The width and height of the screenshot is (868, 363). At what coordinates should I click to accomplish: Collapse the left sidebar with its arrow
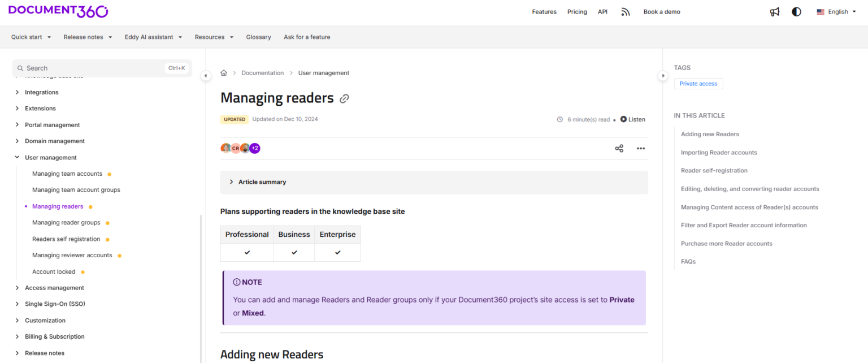coord(206,75)
